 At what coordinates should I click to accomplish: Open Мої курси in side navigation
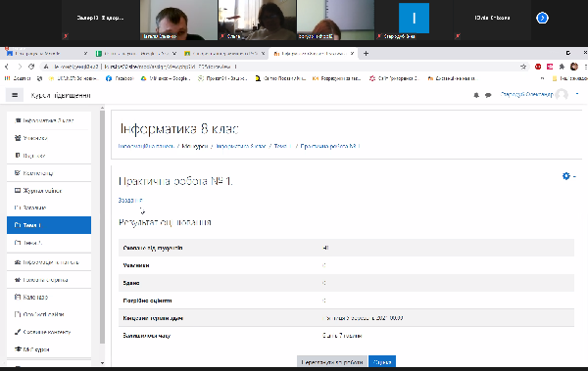(49, 349)
